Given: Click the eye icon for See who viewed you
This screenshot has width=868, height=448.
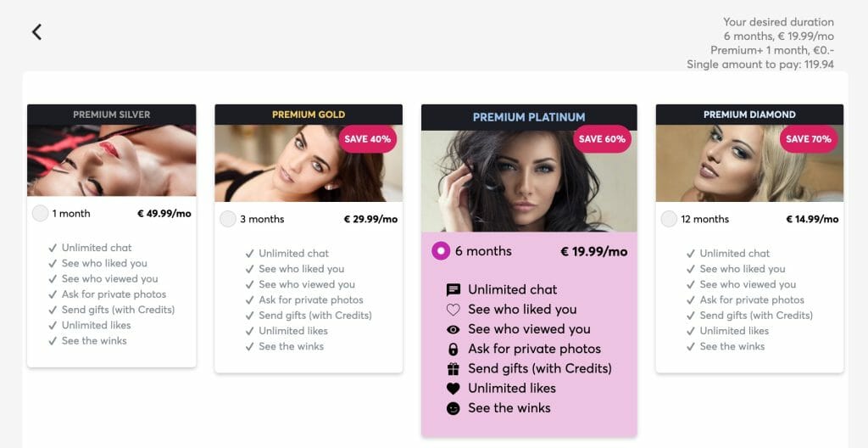Looking at the screenshot, I should 453,329.
